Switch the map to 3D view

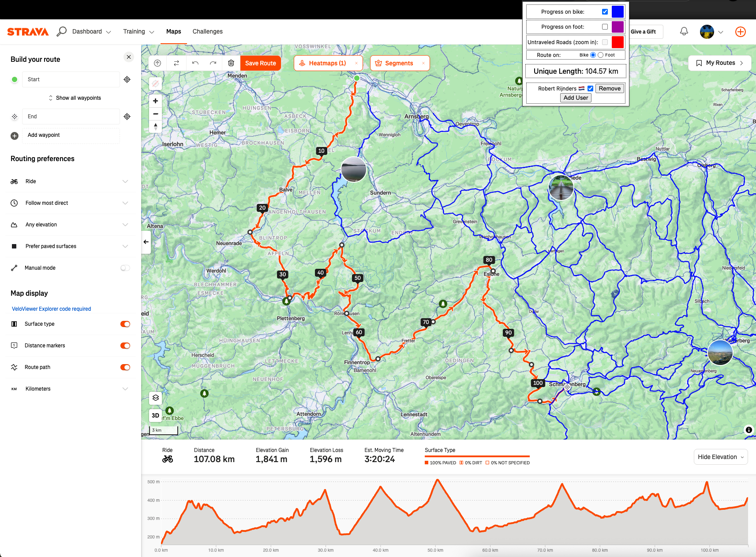click(156, 415)
